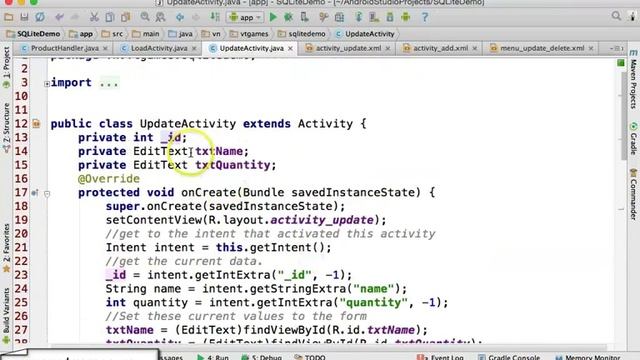Open the Gradle side panel
The image size is (640, 360).
point(633,139)
